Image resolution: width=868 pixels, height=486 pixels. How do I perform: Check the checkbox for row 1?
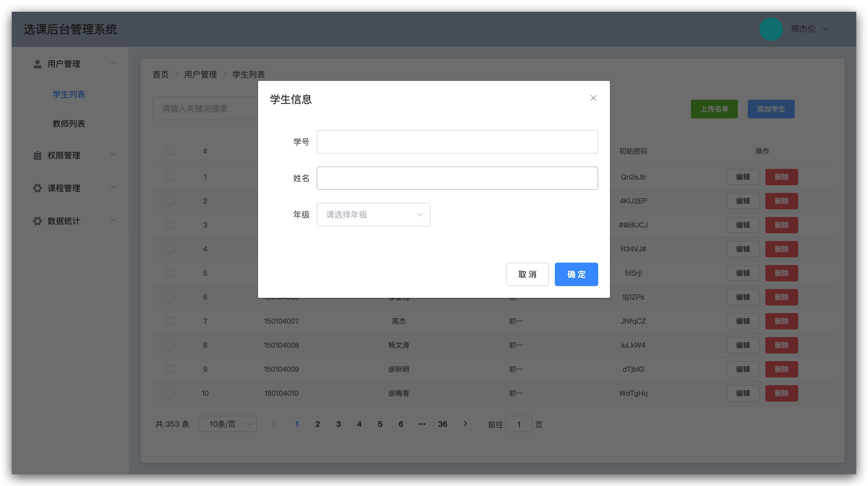[170, 176]
